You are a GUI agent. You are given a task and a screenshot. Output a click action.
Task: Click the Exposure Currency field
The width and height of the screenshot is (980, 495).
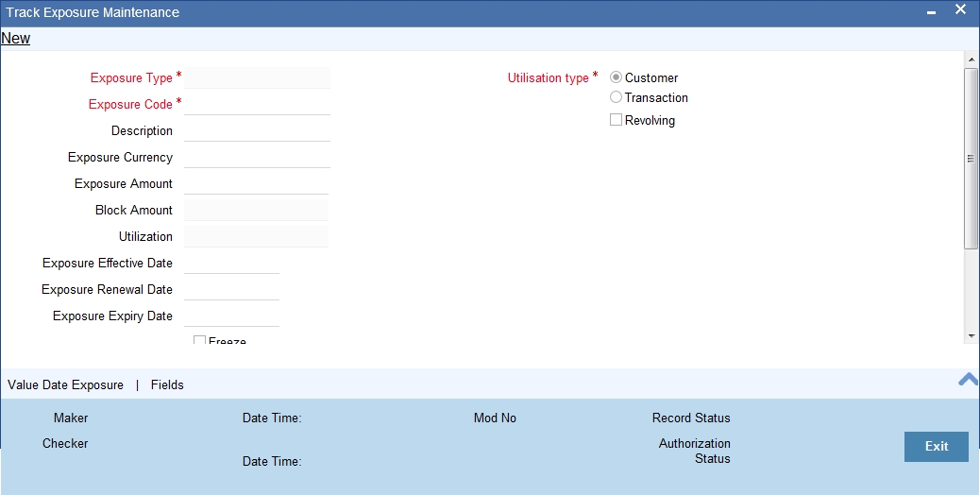[257, 157]
